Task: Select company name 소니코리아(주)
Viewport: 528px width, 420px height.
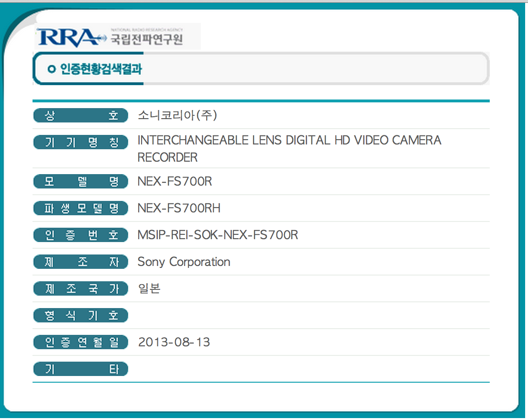Action: click(x=177, y=116)
